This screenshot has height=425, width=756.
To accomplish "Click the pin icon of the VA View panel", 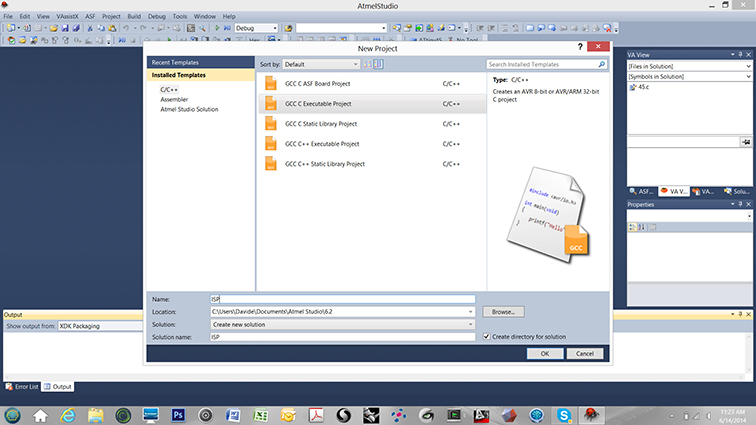I will 741,55.
